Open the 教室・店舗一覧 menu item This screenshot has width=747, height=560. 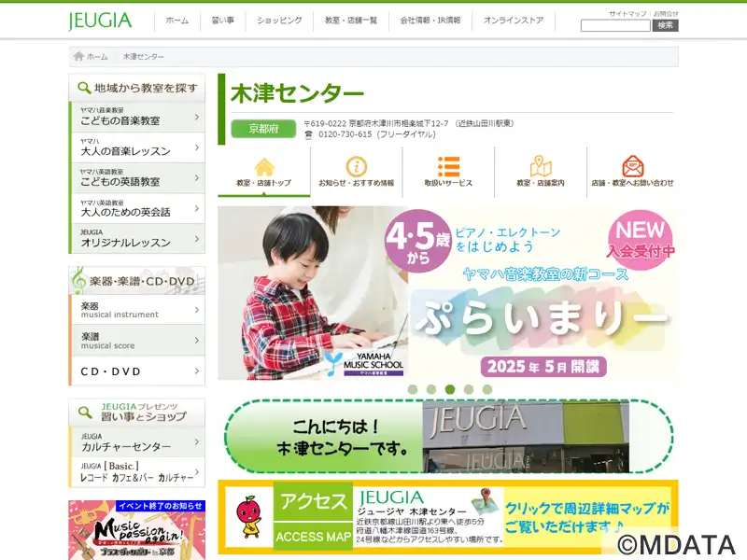point(351,21)
